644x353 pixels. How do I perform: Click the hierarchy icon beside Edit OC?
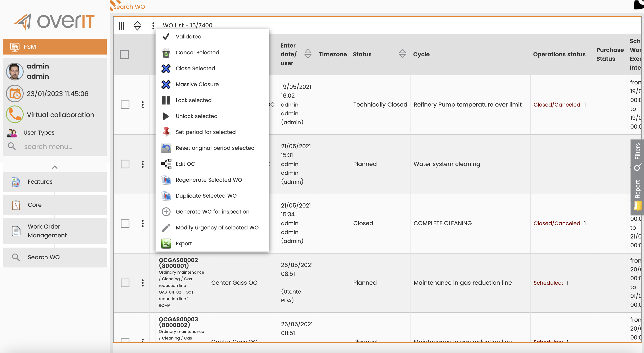[166, 164]
